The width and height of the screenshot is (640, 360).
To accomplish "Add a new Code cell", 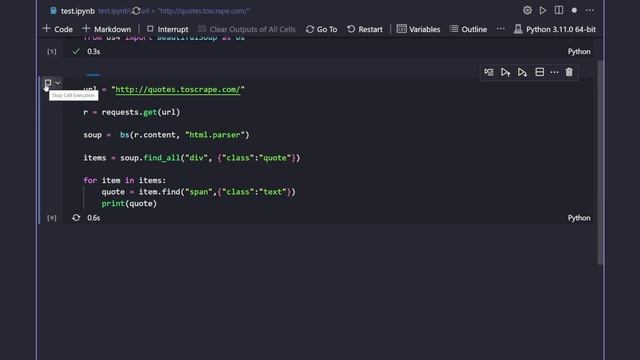I will [58, 29].
